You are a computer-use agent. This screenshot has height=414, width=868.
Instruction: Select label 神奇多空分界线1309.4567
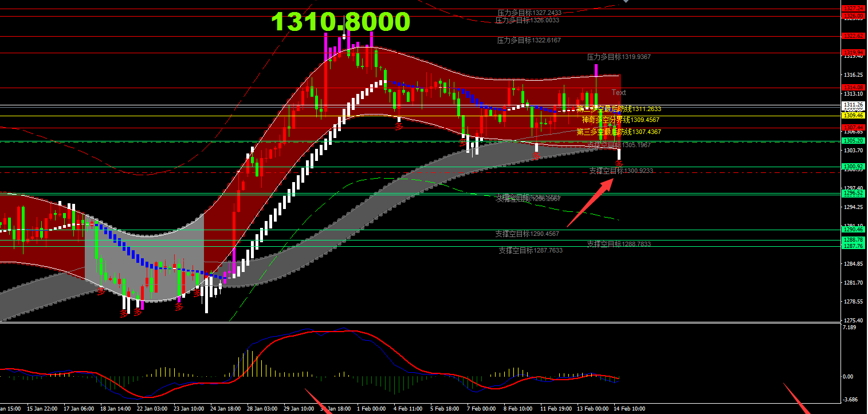(x=620, y=120)
